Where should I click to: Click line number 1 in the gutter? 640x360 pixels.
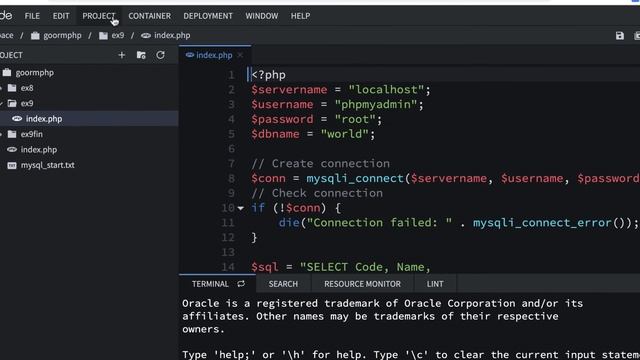click(231, 75)
